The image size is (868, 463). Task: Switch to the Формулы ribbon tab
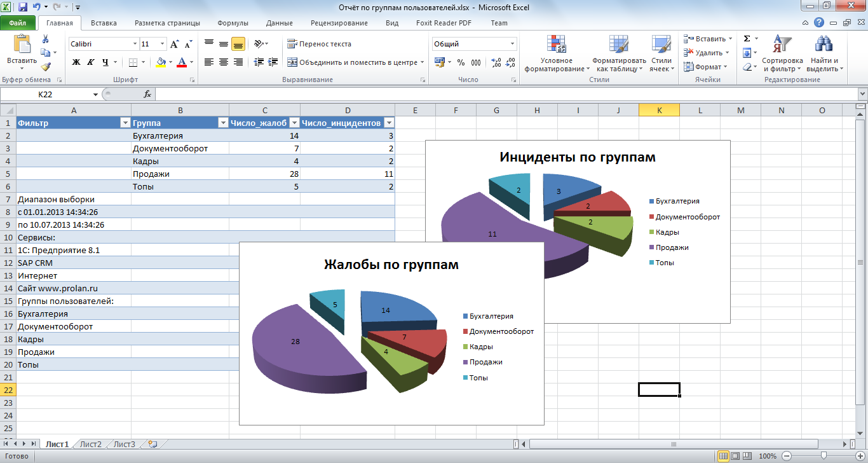coord(233,23)
